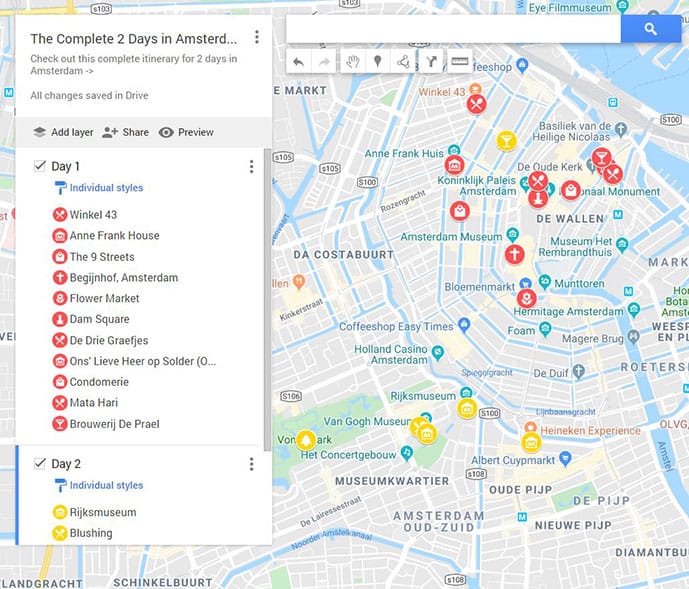
Task: Click the red Dam Square monument marker
Action: pos(538,198)
